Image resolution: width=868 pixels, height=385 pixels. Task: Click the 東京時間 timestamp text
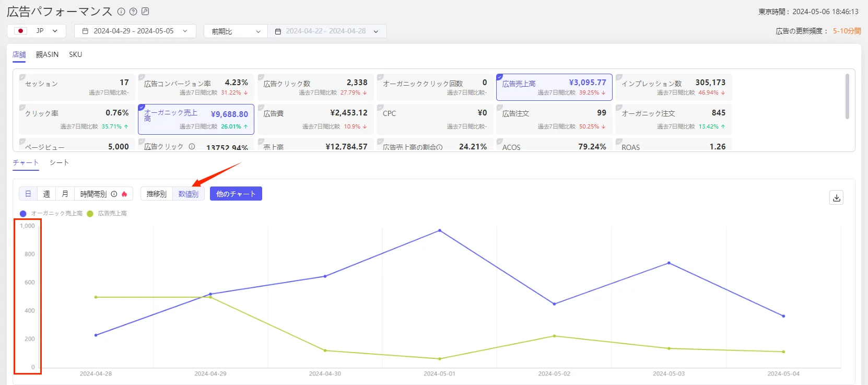point(808,11)
